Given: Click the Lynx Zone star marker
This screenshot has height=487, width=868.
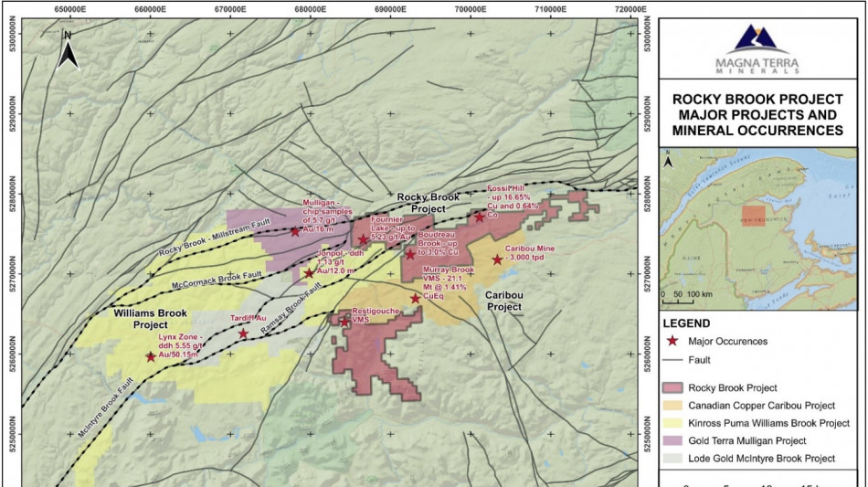Looking at the screenshot, I should pyautogui.click(x=151, y=356).
